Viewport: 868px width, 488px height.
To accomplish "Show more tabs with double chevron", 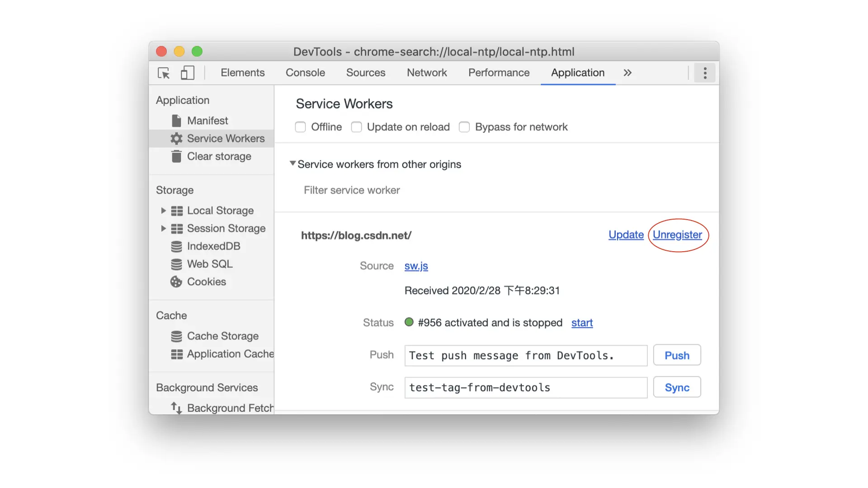I will coord(627,73).
